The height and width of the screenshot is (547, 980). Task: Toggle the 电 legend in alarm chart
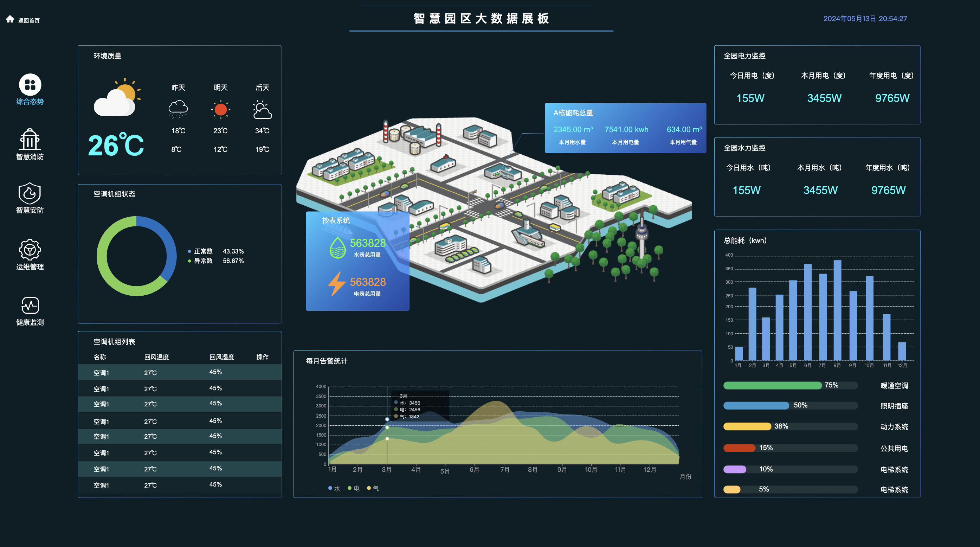click(x=353, y=488)
